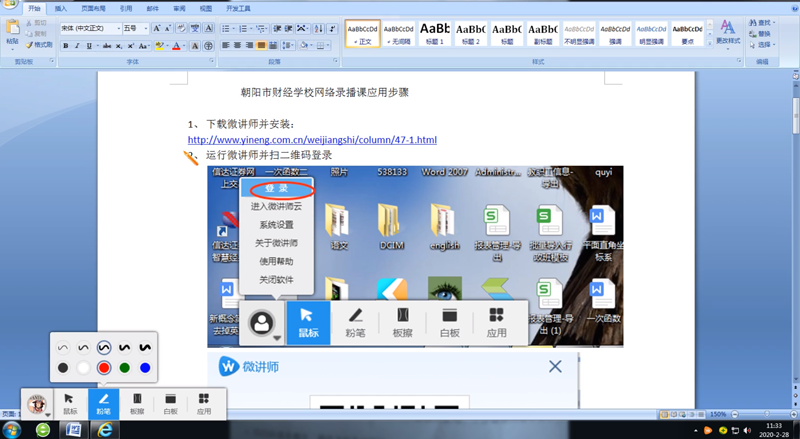Click the 板擦 (eraser) tool

click(x=137, y=402)
